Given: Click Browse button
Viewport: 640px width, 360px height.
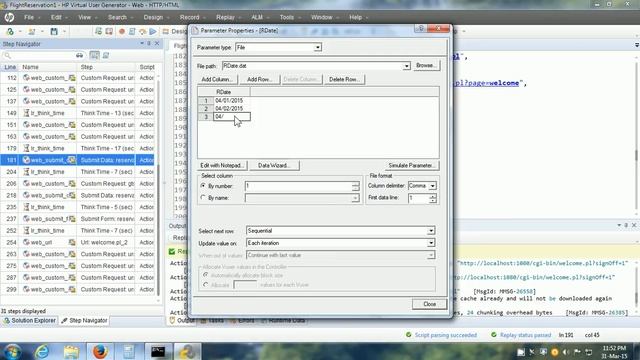Looking at the screenshot, I should 426,66.
